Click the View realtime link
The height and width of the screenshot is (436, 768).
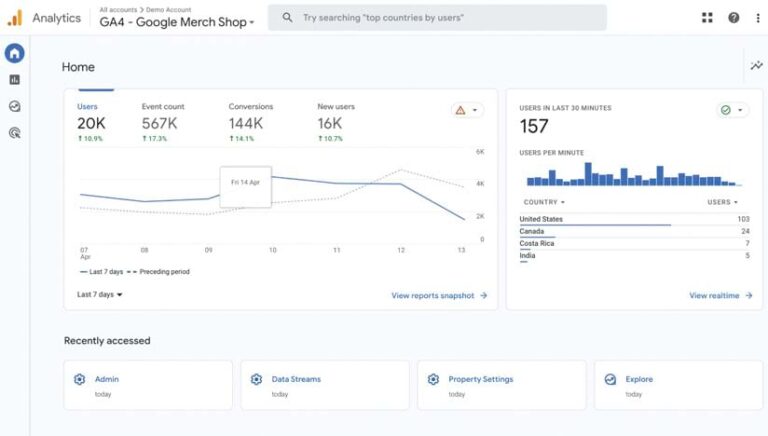pyautogui.click(x=720, y=296)
